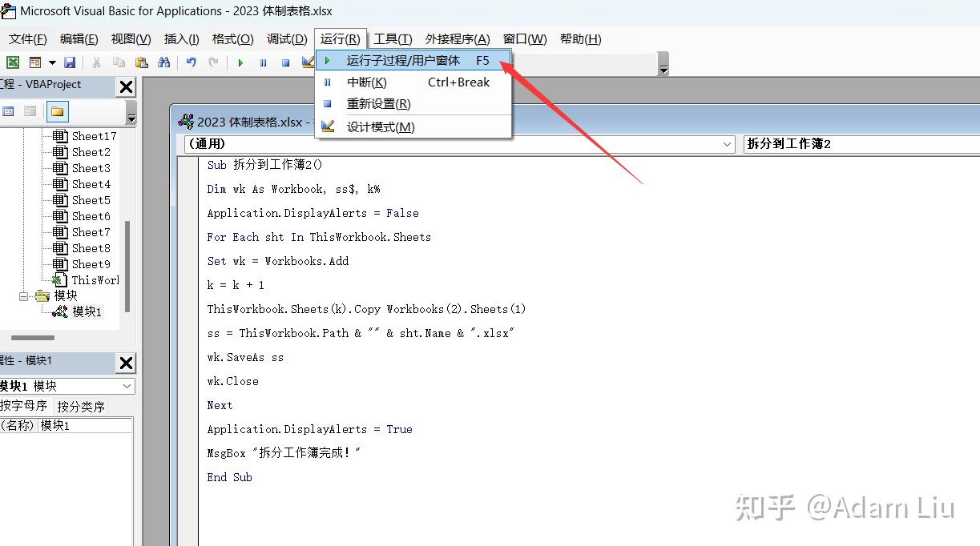Select 模块1 module in project tree
The width and height of the screenshot is (980, 546).
78,312
